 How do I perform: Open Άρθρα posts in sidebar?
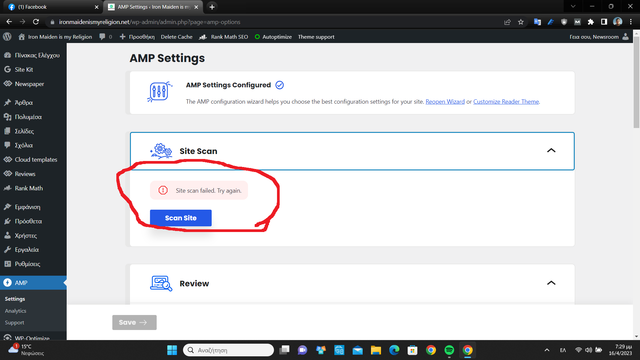tap(33, 102)
